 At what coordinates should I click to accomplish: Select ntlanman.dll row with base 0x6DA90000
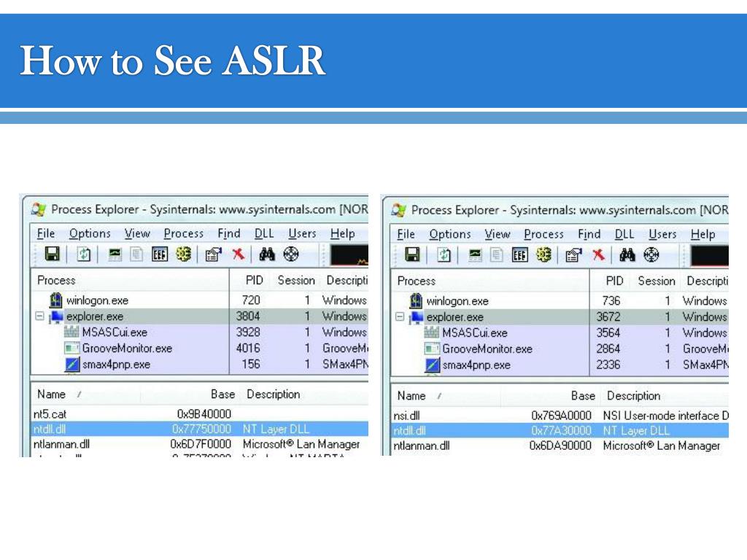(560, 446)
